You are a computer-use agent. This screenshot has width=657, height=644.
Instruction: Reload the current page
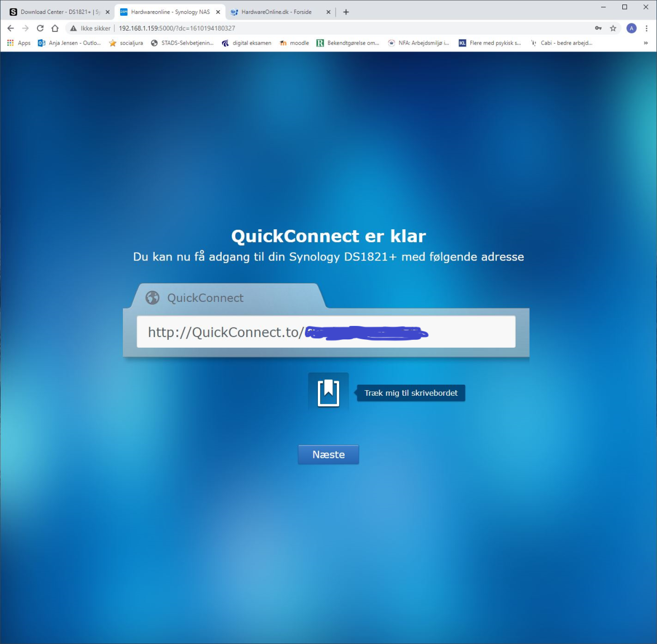pyautogui.click(x=40, y=28)
